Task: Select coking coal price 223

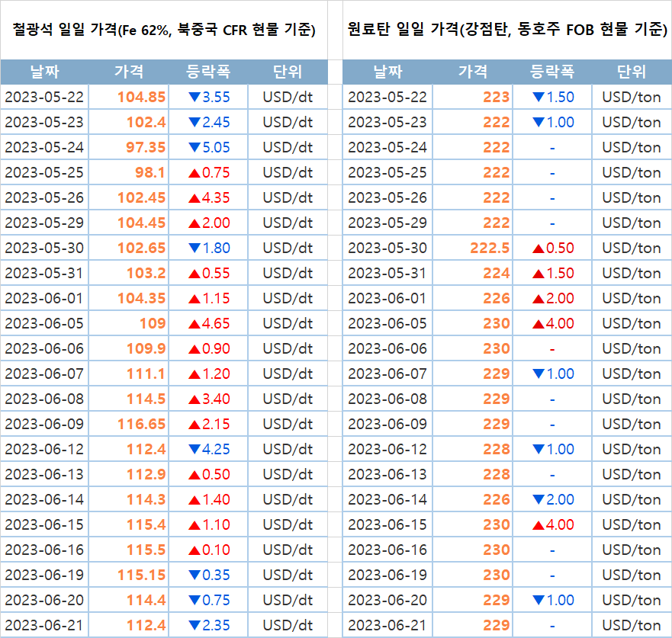Action: tap(497, 98)
